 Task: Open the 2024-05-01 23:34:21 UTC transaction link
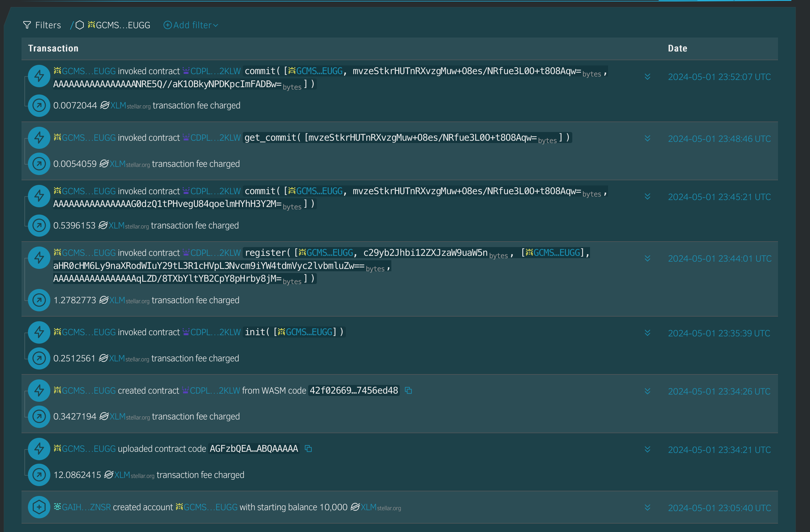pyautogui.click(x=719, y=450)
